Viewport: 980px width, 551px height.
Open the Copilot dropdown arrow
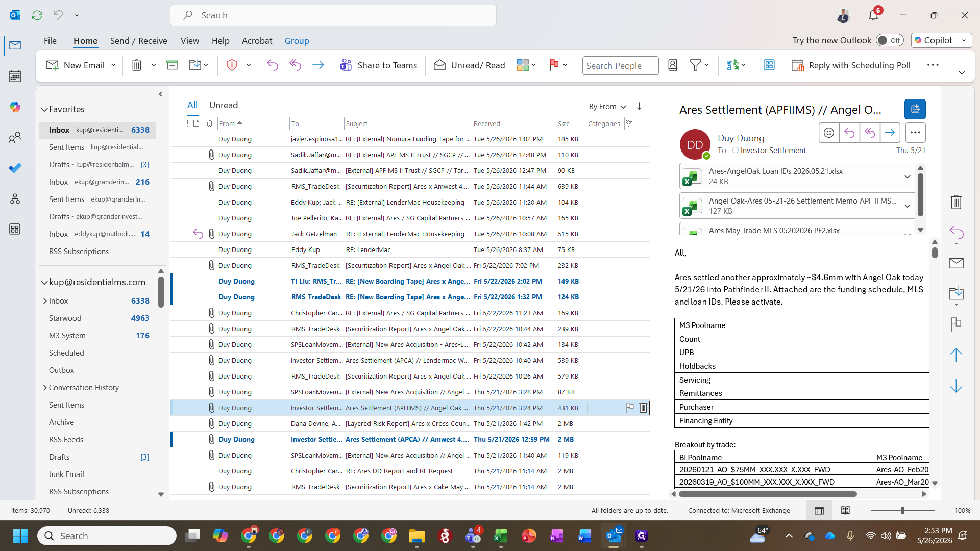(964, 40)
